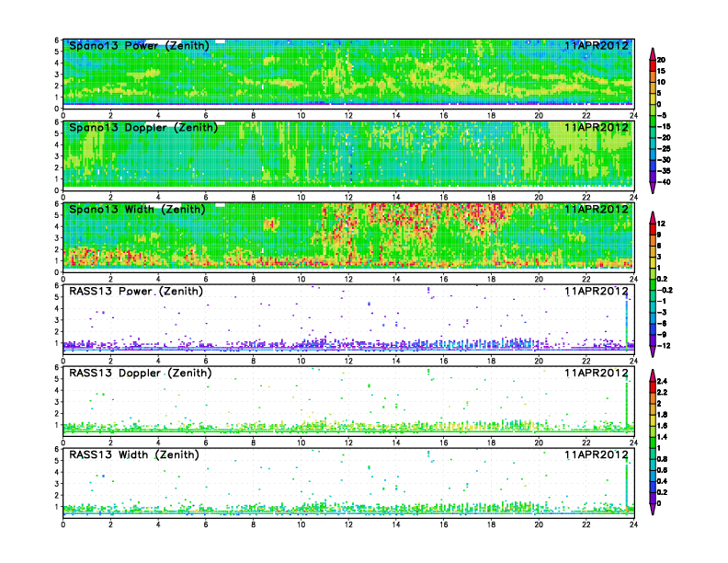The image size is (728, 563).
Task: Click hour 6 tick under Spano13 Width plot
Action: [x=206, y=279]
